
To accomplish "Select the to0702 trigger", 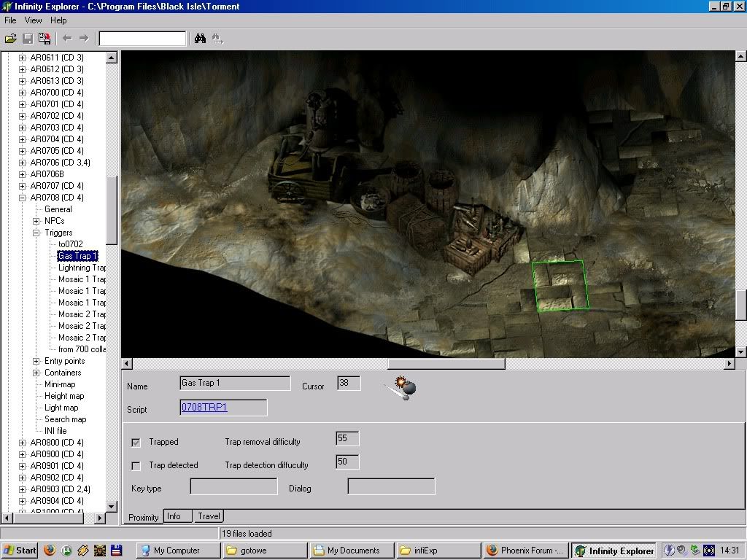I will tap(71, 244).
